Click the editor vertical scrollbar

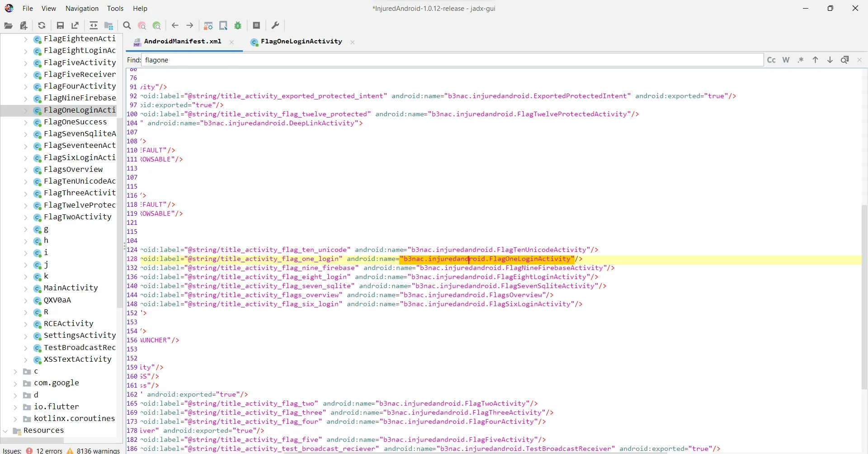(864, 294)
